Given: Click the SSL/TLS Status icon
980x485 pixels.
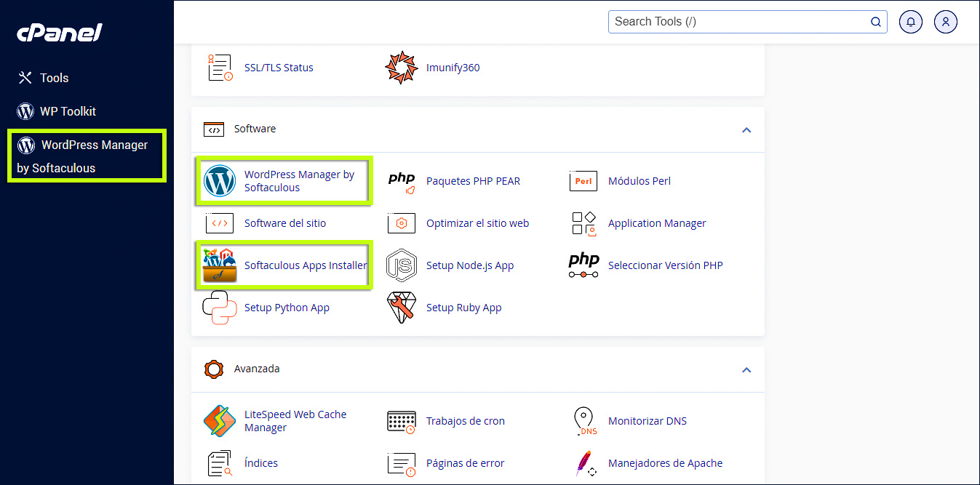Looking at the screenshot, I should (x=220, y=68).
